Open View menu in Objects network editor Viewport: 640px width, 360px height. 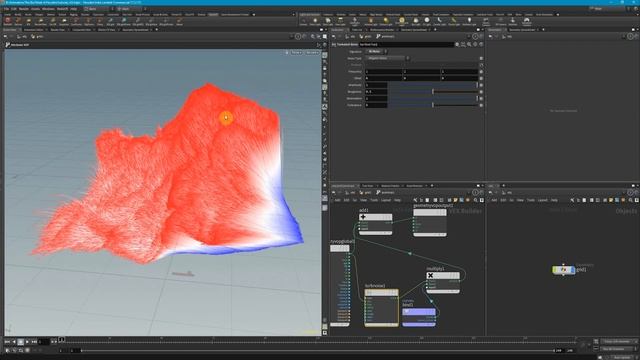point(520,200)
